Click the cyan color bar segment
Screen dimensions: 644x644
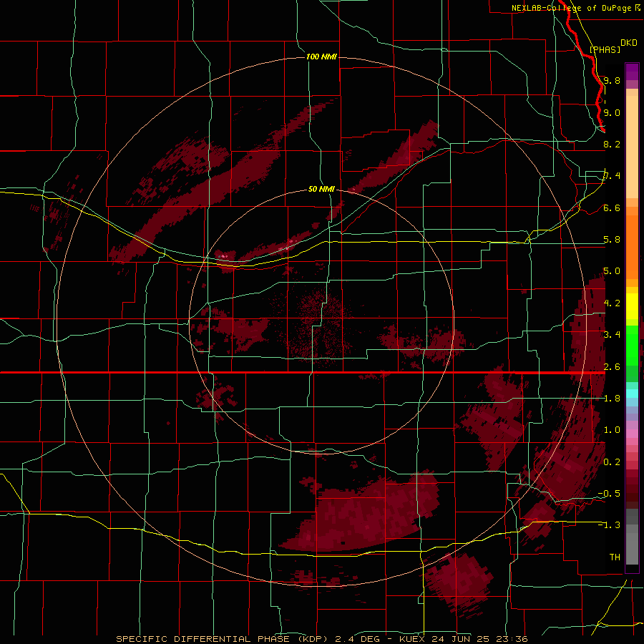coord(632,394)
